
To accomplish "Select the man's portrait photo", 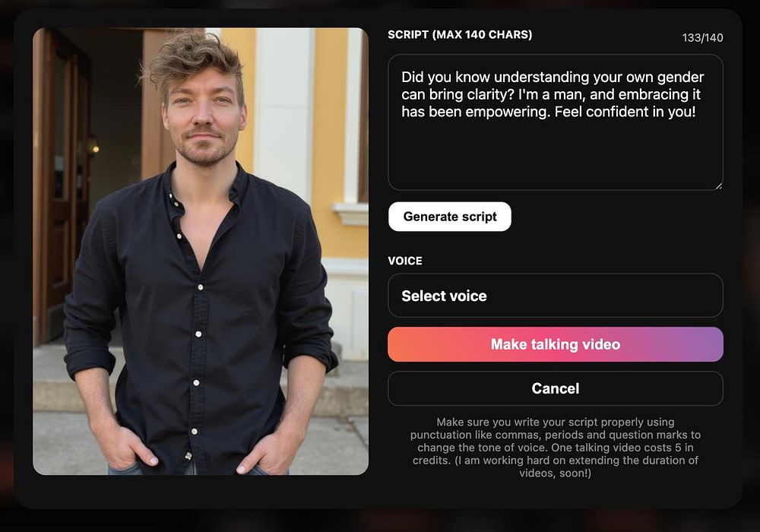I will [x=201, y=252].
